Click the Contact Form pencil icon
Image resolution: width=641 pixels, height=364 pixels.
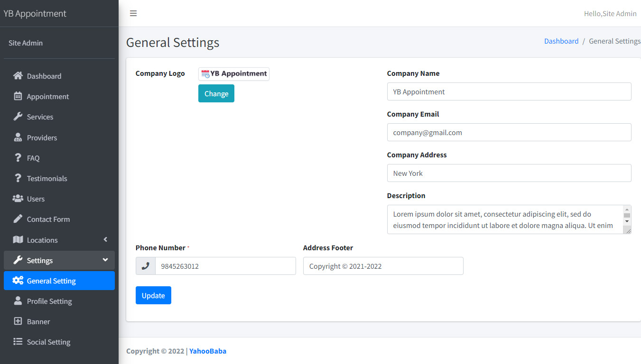[x=18, y=219]
